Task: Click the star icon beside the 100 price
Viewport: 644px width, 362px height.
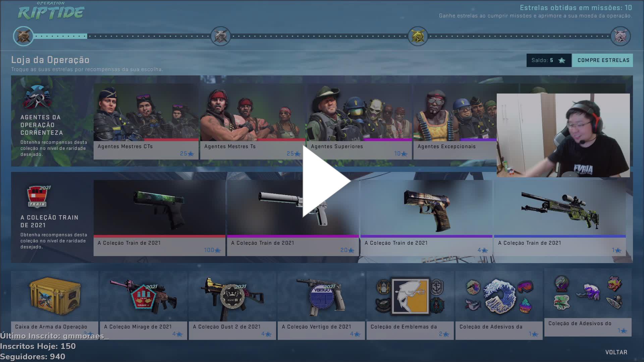Action: pyautogui.click(x=217, y=249)
